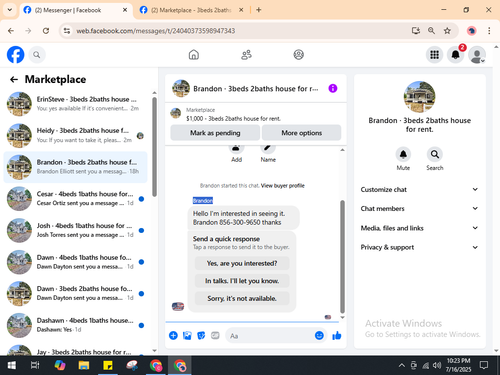Click the back arrow beside Marketplace

click(x=14, y=79)
